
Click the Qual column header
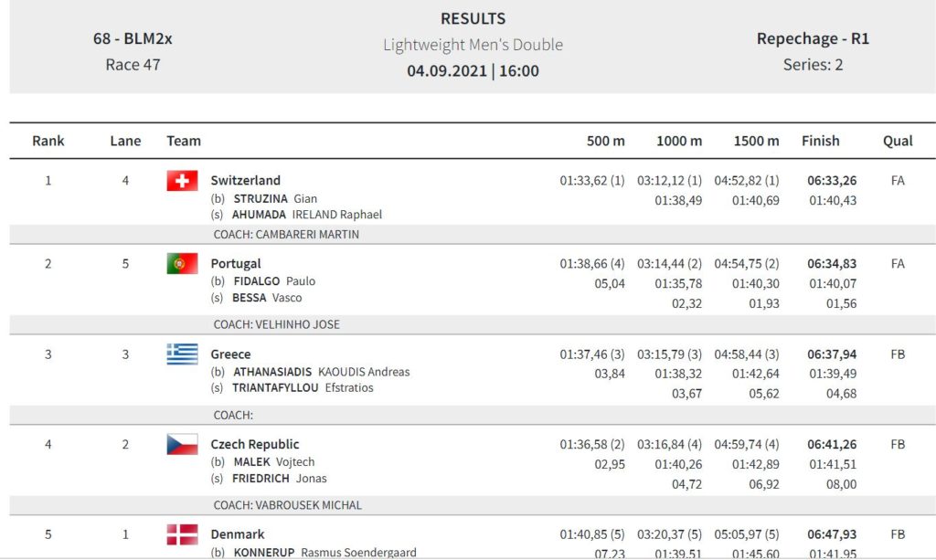pos(898,141)
